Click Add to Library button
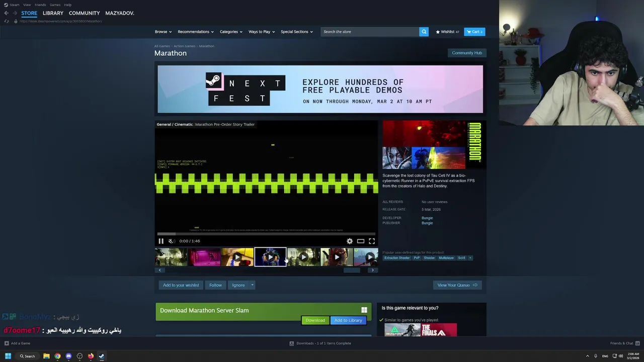The width and height of the screenshot is (644, 362). pos(348,320)
